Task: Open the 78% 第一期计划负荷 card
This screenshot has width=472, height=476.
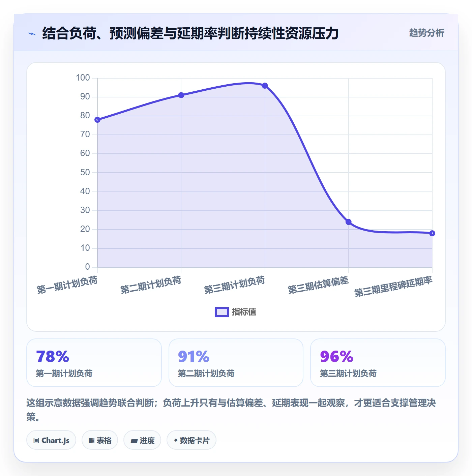Action: coord(94,363)
